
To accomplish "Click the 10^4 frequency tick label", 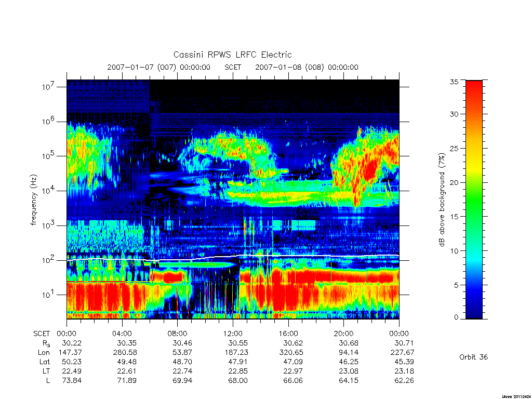I will [x=48, y=190].
